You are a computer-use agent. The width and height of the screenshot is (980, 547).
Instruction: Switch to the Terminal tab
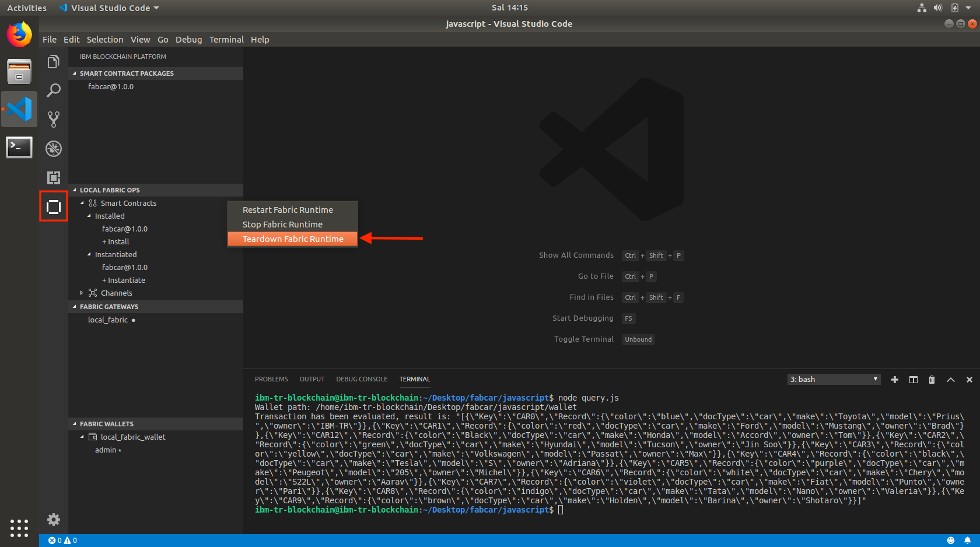coord(415,379)
